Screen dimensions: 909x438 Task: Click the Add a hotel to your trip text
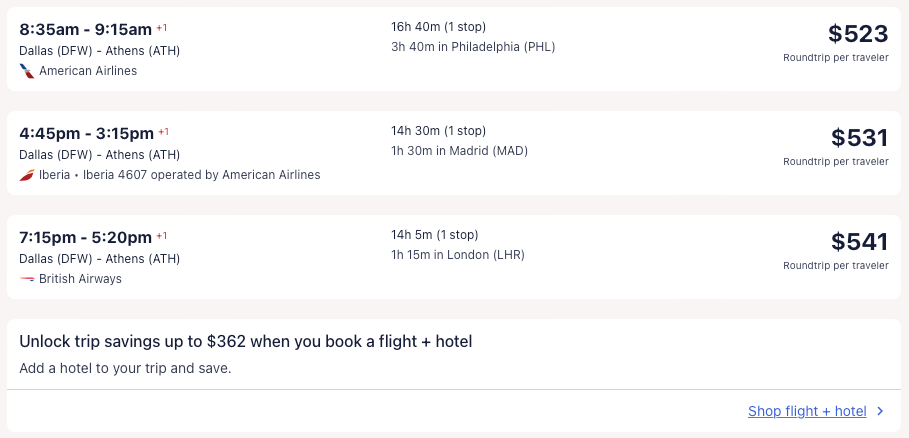pyautogui.click(x=125, y=368)
